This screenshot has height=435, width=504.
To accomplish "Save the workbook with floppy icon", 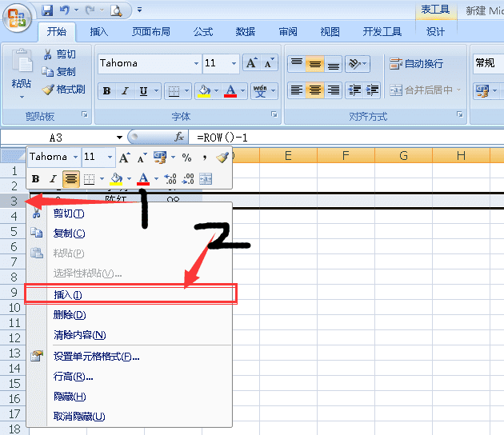I will tap(47, 10).
